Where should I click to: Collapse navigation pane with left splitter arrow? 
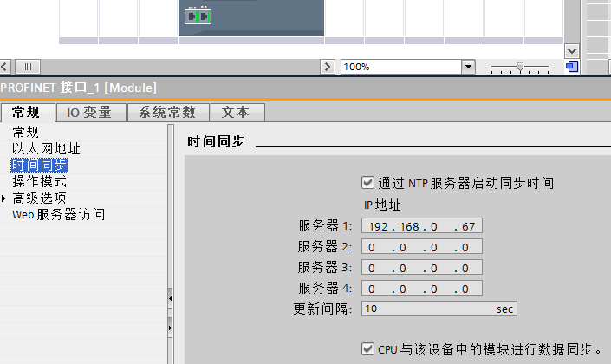click(x=170, y=298)
